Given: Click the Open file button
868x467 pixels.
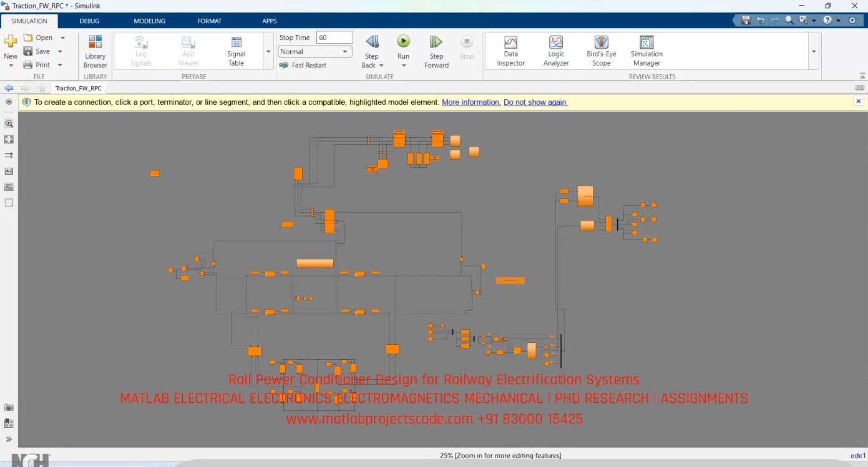Looking at the screenshot, I should [x=38, y=37].
